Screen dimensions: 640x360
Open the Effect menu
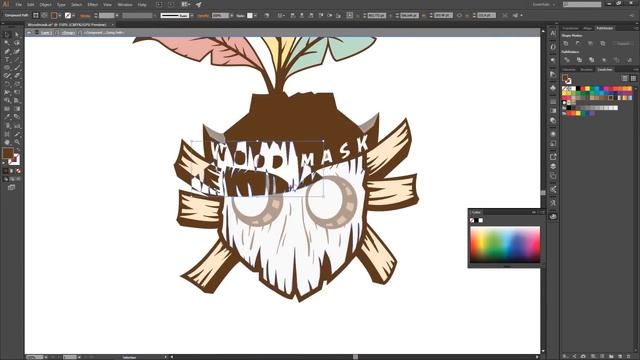[x=93, y=4]
